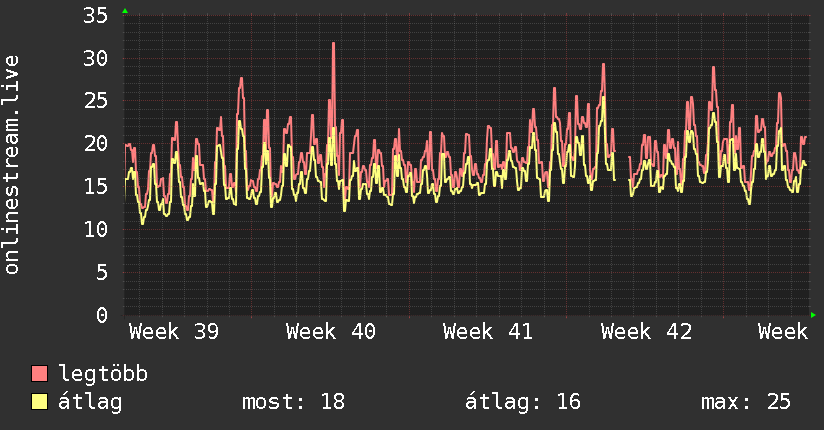Click the Week 42 axis label
The height and width of the screenshot is (430, 824).
click(x=646, y=332)
